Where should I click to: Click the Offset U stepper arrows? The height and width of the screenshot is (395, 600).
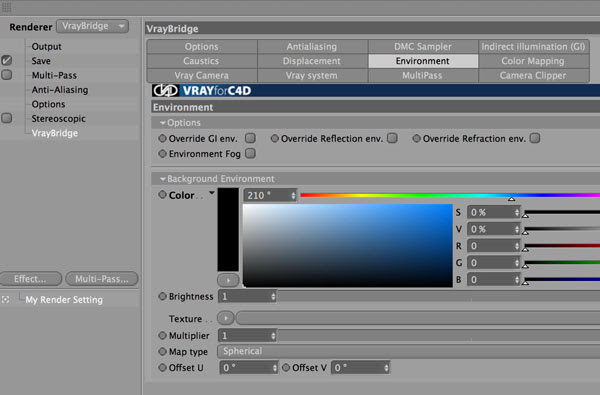[x=275, y=368]
